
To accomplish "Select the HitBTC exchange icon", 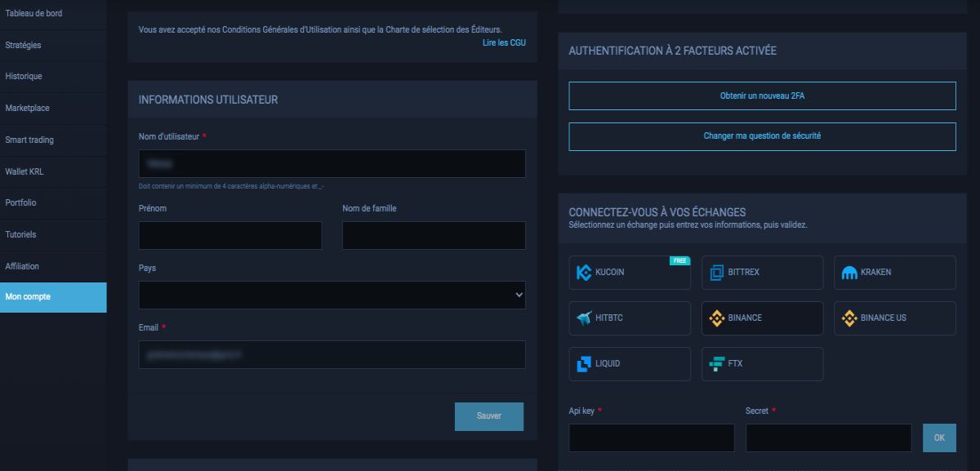I will (584, 318).
